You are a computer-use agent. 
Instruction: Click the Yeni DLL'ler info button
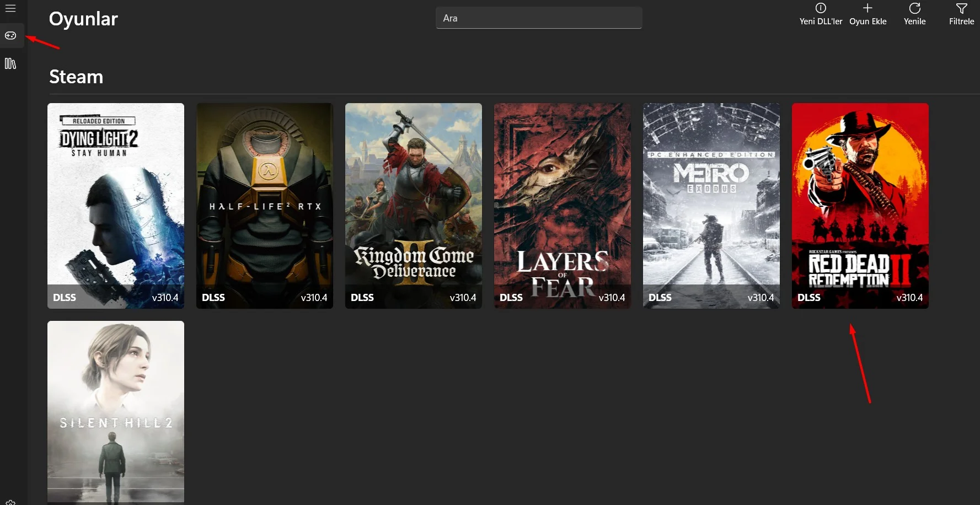[x=821, y=14]
